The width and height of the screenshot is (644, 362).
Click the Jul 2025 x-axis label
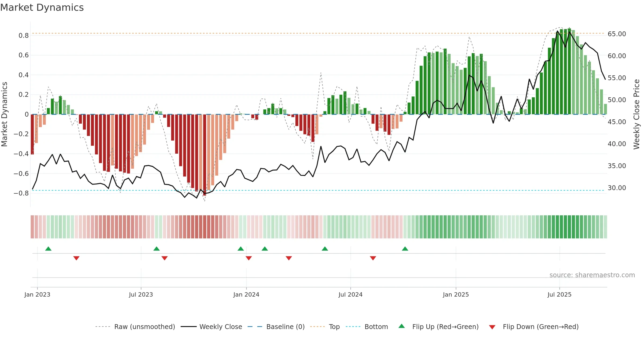559,294
